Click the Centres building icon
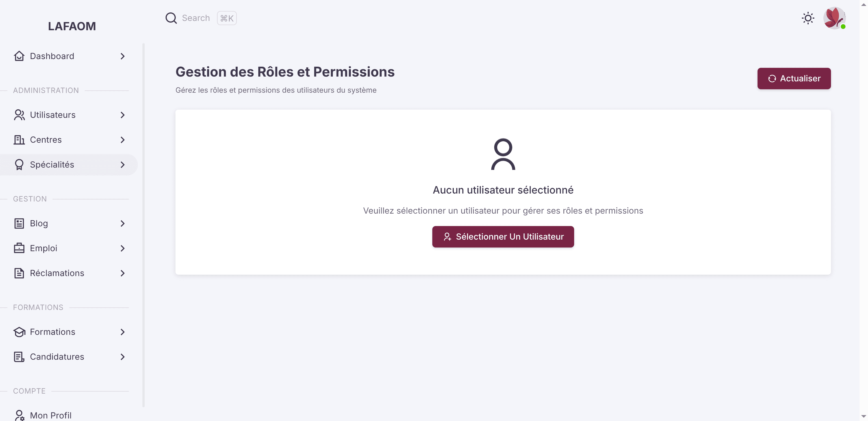The height and width of the screenshot is (421, 868). (x=19, y=140)
